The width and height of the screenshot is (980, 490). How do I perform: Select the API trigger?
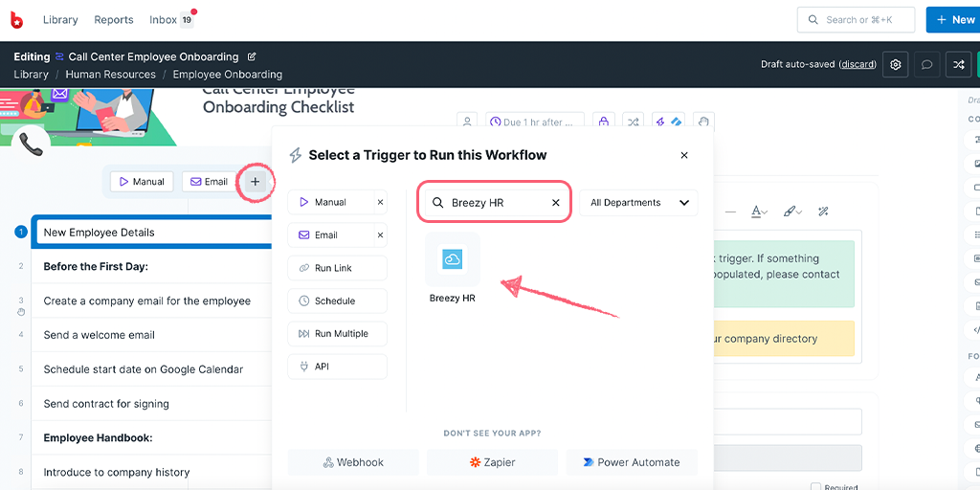click(x=338, y=367)
